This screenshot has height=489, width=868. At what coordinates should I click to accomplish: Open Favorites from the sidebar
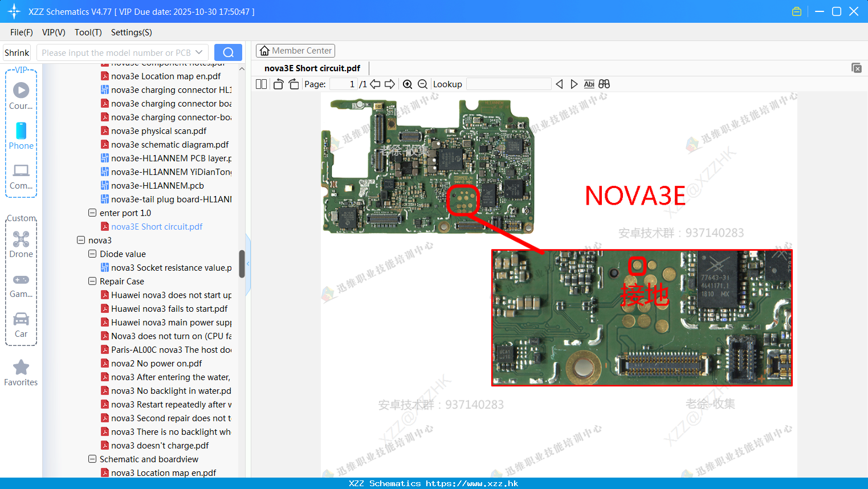click(x=21, y=373)
